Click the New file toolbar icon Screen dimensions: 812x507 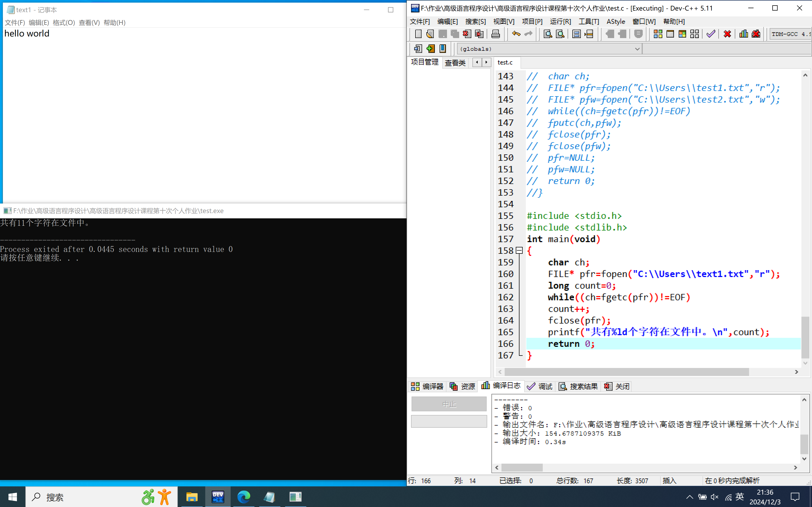tap(418, 34)
